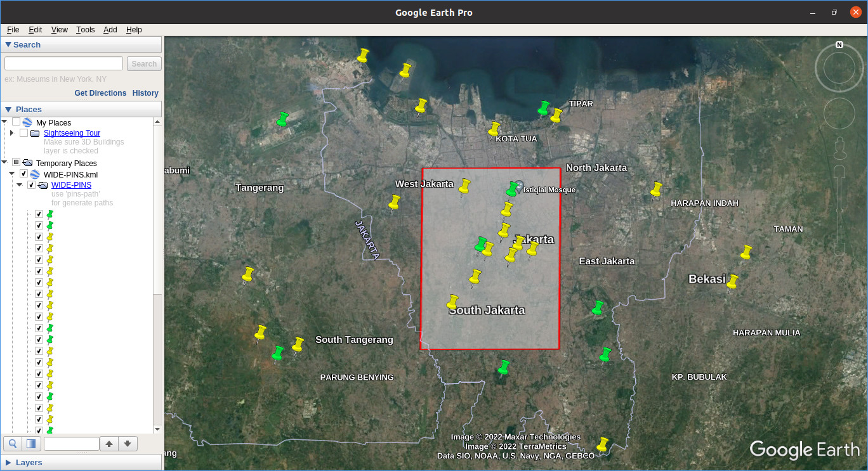Expand the Sightseeing Tour folder
868x471 pixels.
11,133
